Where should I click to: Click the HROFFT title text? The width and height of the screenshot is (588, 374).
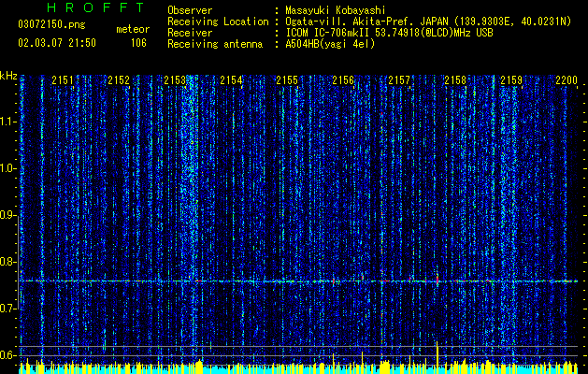(95, 7)
